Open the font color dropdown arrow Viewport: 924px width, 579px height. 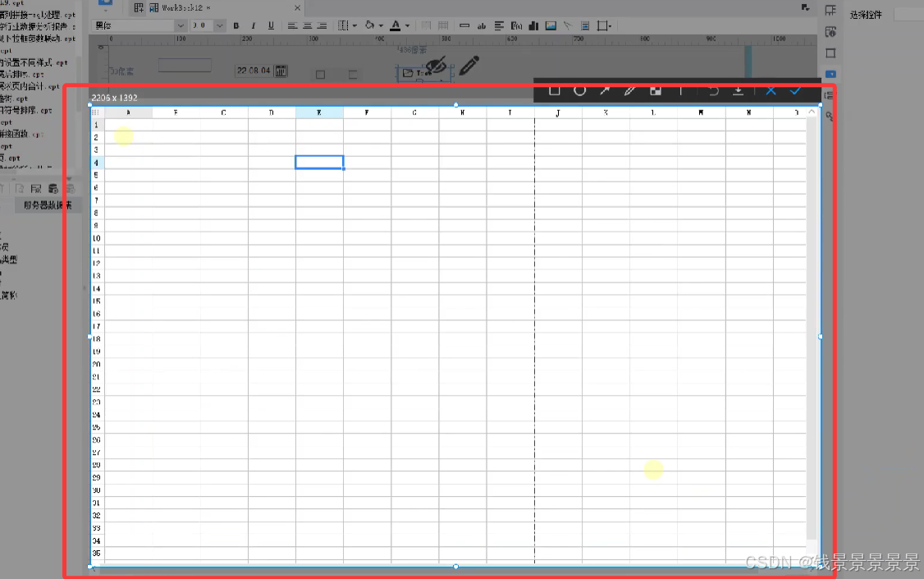click(407, 26)
